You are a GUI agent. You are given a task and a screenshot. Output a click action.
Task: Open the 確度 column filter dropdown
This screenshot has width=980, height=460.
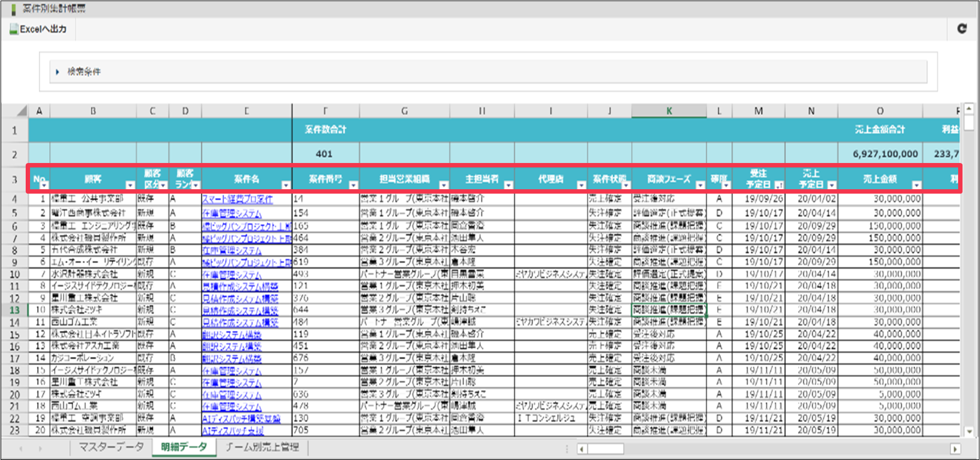(x=726, y=185)
